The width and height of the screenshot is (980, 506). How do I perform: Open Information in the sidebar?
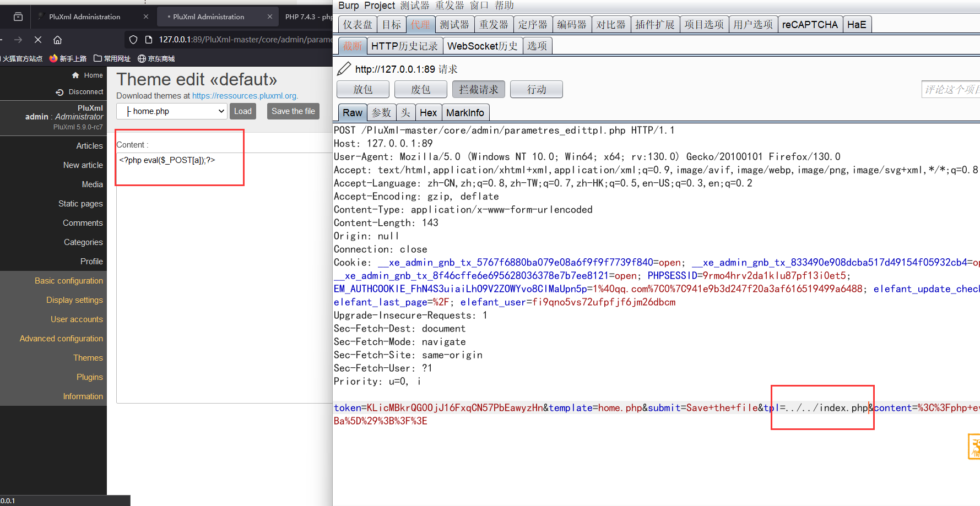83,396
